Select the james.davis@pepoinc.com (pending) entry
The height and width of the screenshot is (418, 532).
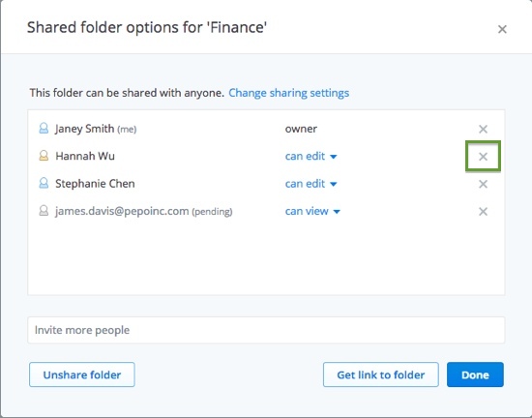(144, 211)
